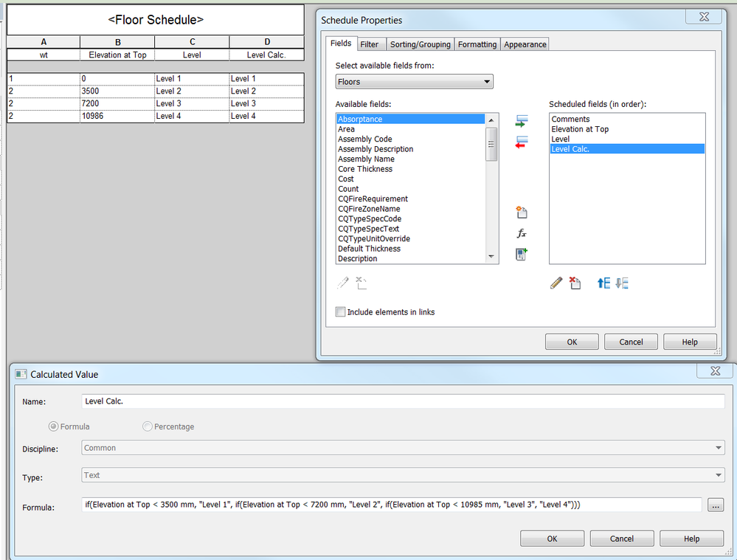
Task: Select Count in Available fields
Action: (411, 189)
